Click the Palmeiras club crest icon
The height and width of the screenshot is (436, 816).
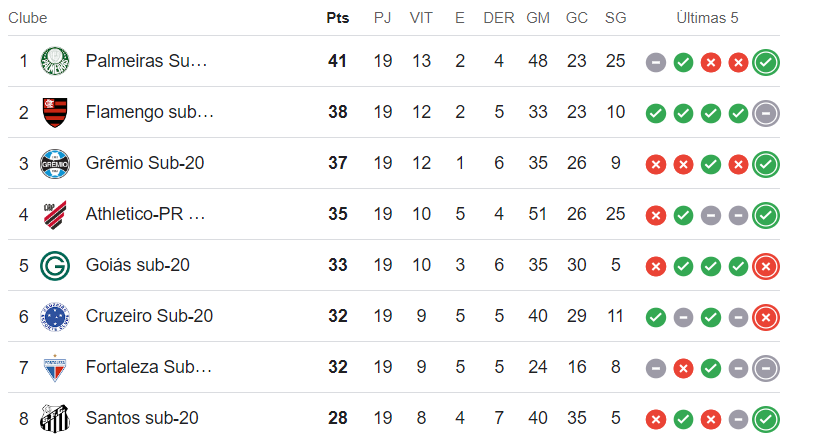tap(54, 62)
